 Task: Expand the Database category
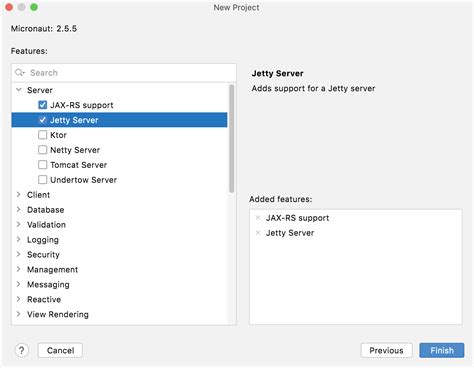pyautogui.click(x=19, y=209)
